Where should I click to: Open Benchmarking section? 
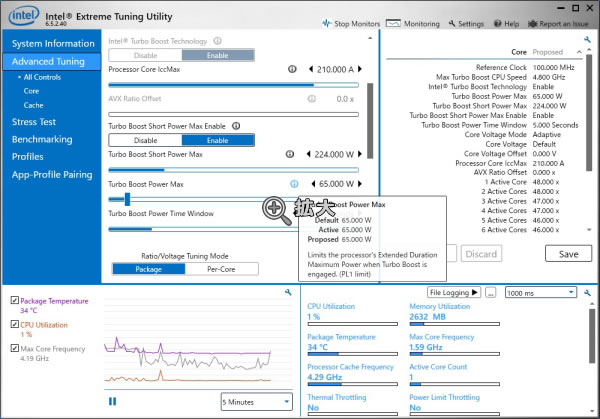(x=42, y=140)
